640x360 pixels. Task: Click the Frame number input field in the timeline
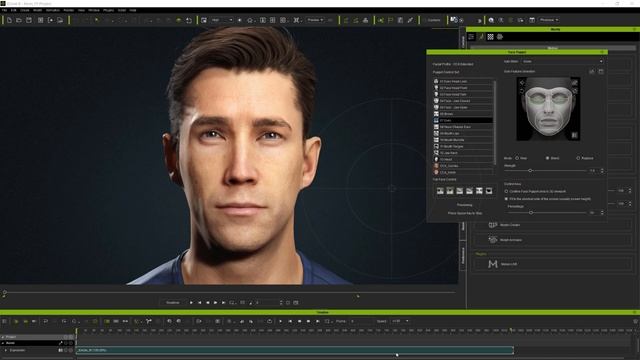(360, 322)
